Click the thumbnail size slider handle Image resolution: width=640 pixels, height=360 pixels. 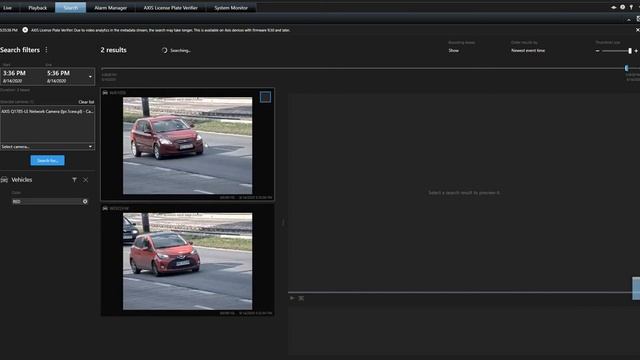(630, 51)
